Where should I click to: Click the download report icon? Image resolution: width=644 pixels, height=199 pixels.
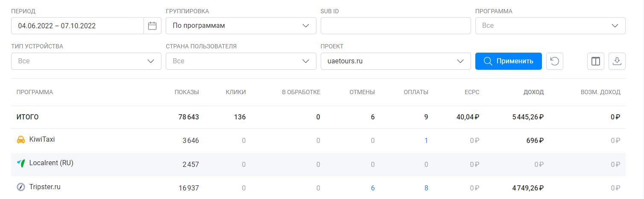point(617,61)
